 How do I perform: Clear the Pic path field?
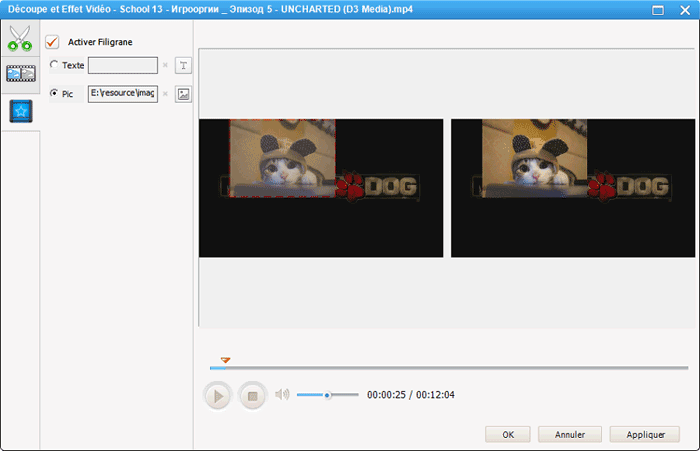(x=165, y=94)
